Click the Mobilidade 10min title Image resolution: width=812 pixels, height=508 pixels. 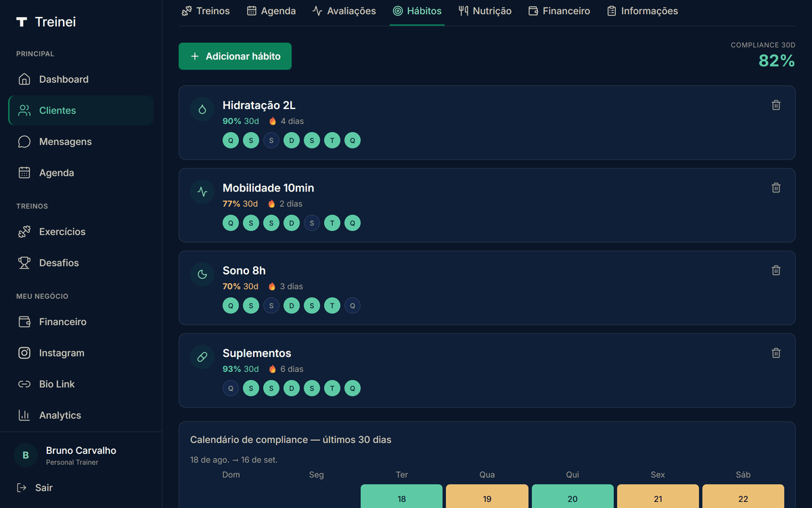pos(269,188)
